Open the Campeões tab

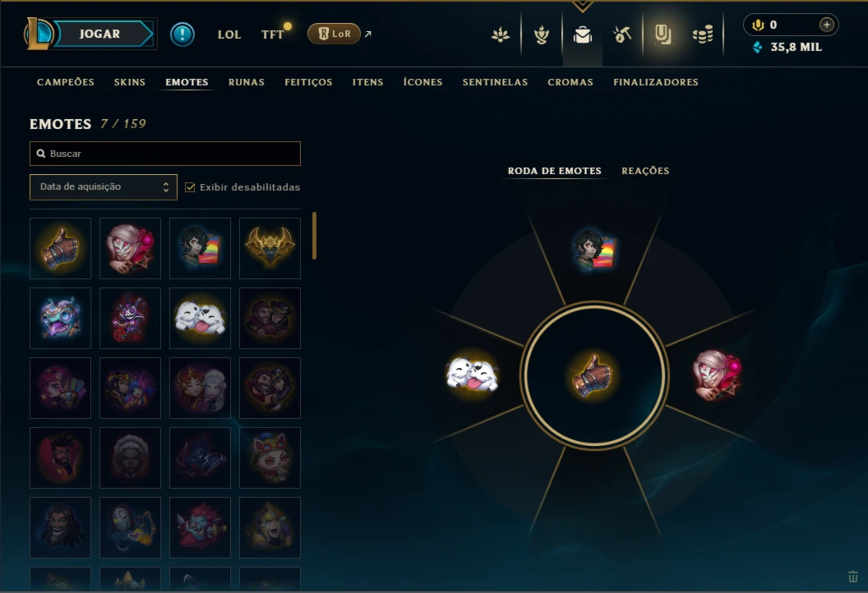(65, 82)
